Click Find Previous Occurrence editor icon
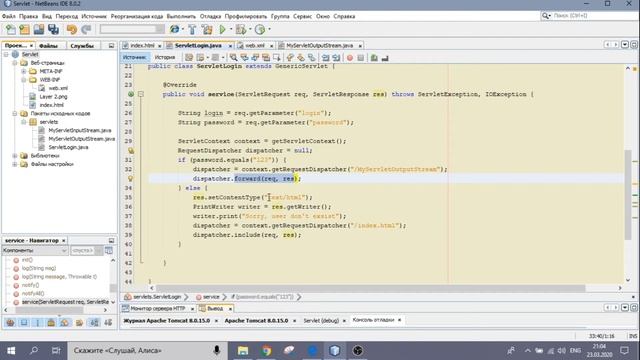Screen dimensions: 640x360 tap(244, 58)
